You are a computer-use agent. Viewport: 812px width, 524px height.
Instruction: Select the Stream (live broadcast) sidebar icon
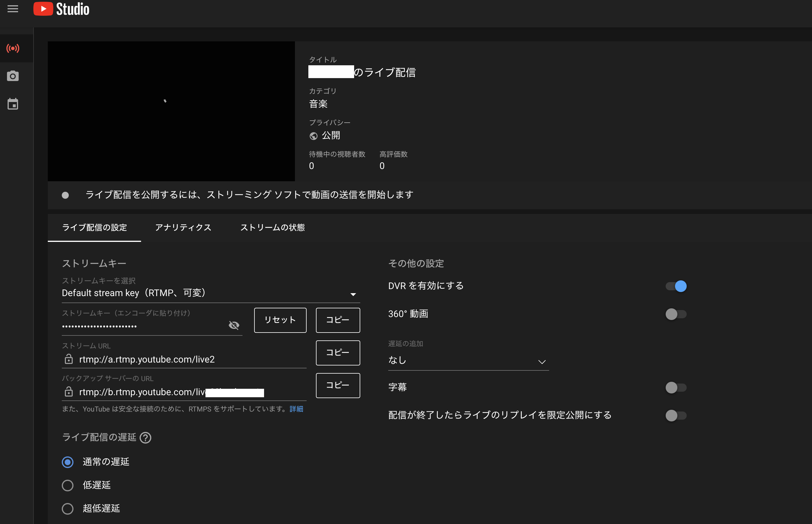(x=13, y=48)
